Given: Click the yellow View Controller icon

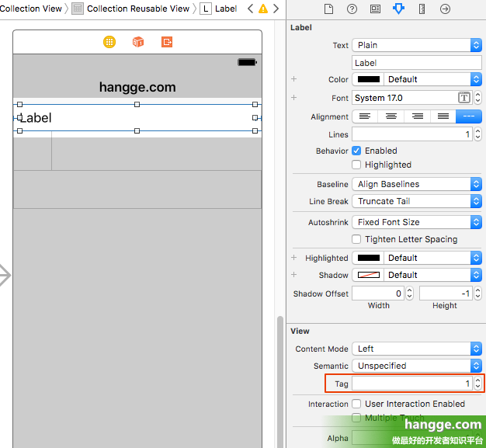Looking at the screenshot, I should coord(109,42).
